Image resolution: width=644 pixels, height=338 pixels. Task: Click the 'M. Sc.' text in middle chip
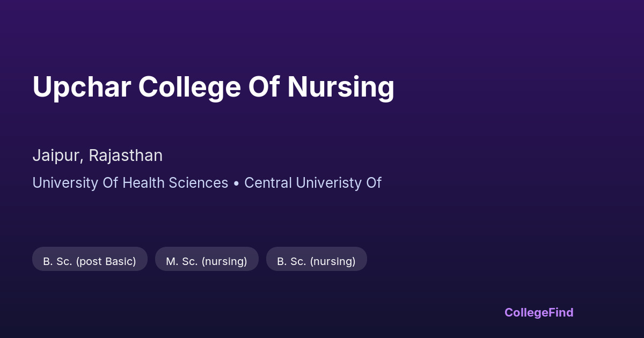pos(181,261)
